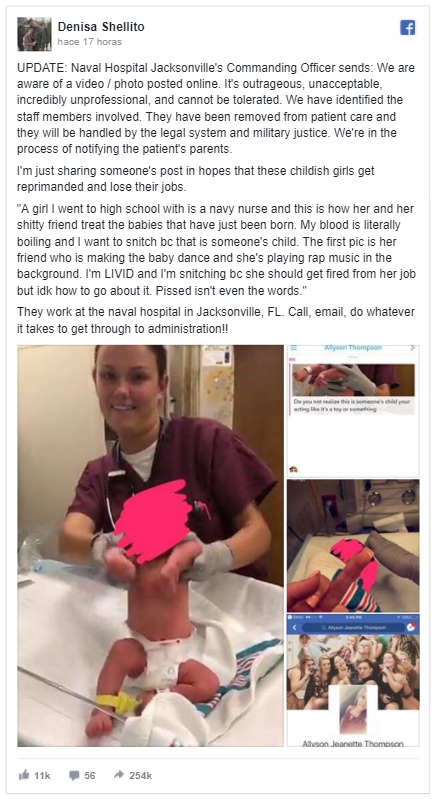Screen dimensions: 436x799
Task: Click the Facebook logo icon
Action: click(407, 28)
